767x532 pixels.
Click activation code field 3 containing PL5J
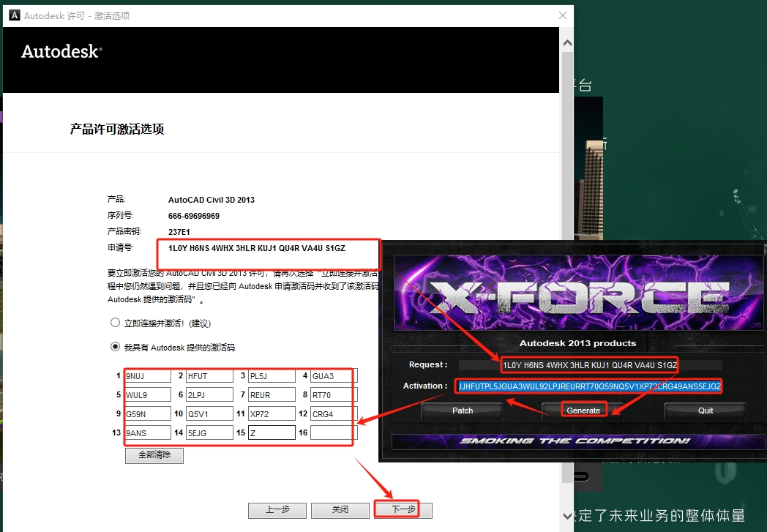pyautogui.click(x=272, y=376)
